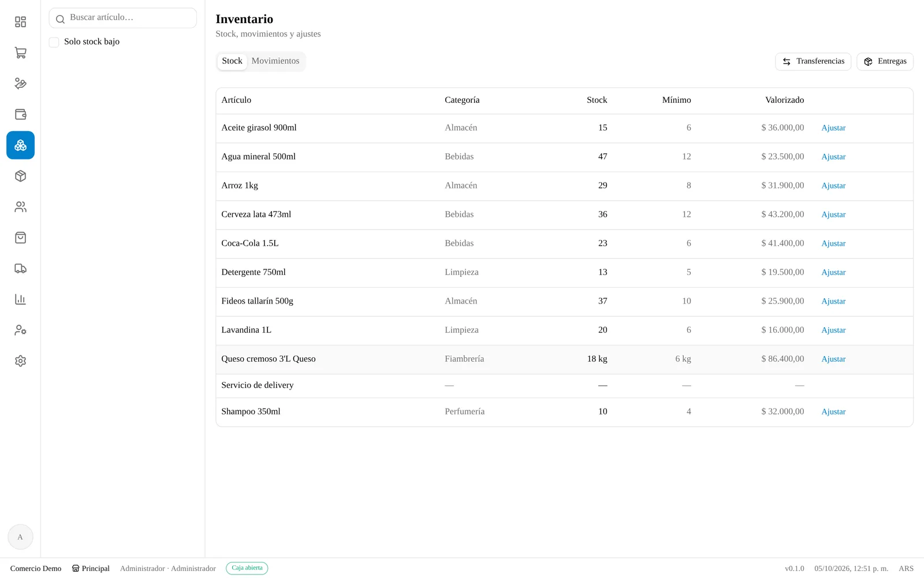Viewport: 924px width, 578px height.
Task: Open the bar chart reports icon
Action: point(20,299)
